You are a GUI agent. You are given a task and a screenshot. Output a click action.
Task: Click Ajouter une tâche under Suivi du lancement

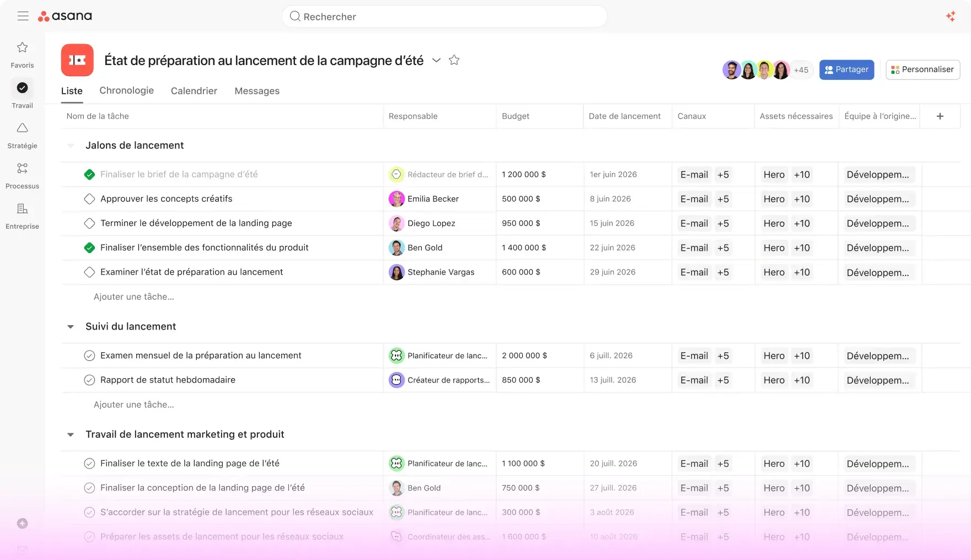click(134, 405)
